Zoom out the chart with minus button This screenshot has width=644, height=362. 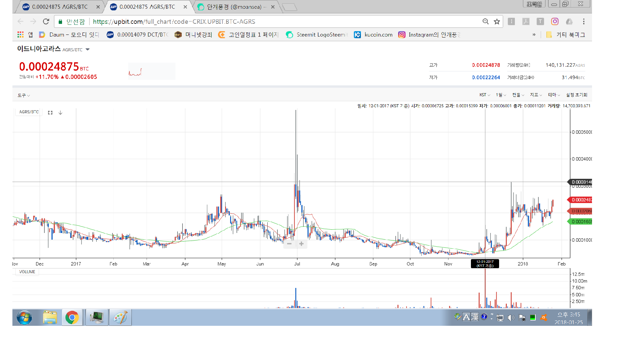coord(289,244)
